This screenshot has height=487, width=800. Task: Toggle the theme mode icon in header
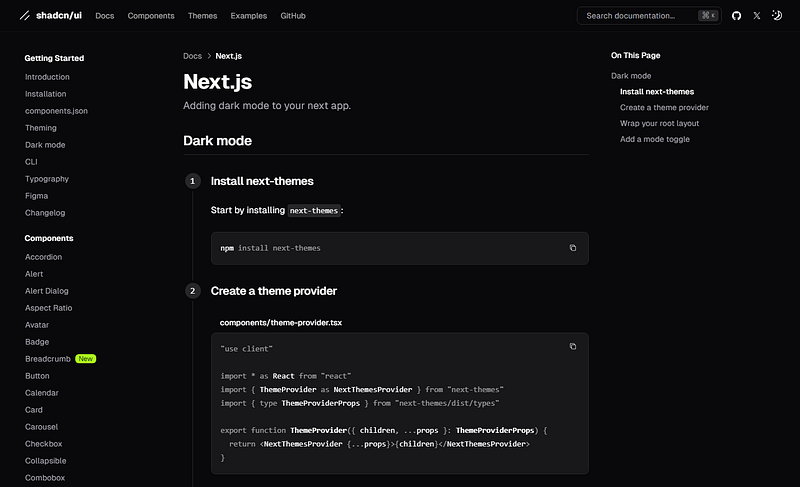click(777, 15)
